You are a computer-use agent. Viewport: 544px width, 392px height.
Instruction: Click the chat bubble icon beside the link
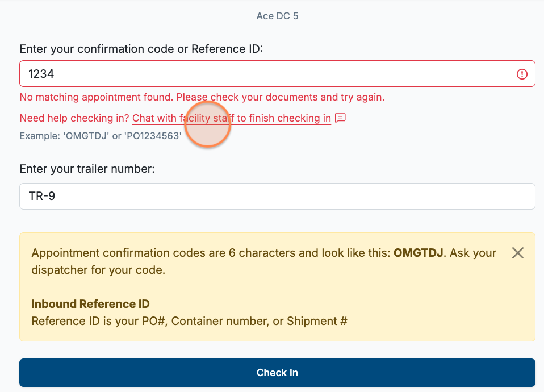pyautogui.click(x=340, y=118)
